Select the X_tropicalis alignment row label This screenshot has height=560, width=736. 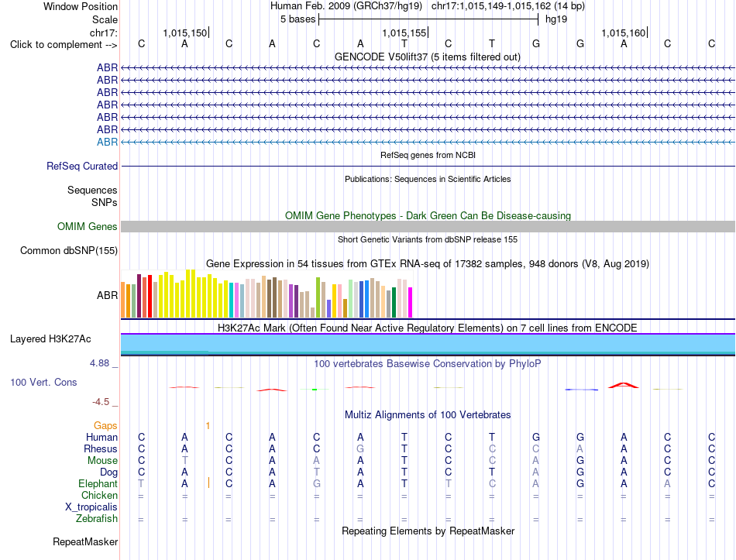pos(91,507)
